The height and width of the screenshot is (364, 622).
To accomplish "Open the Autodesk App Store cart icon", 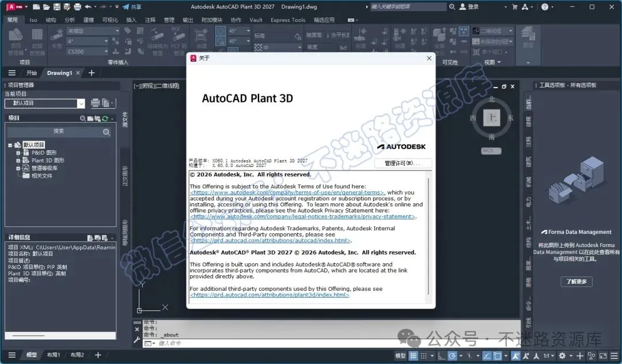I will [514, 7].
